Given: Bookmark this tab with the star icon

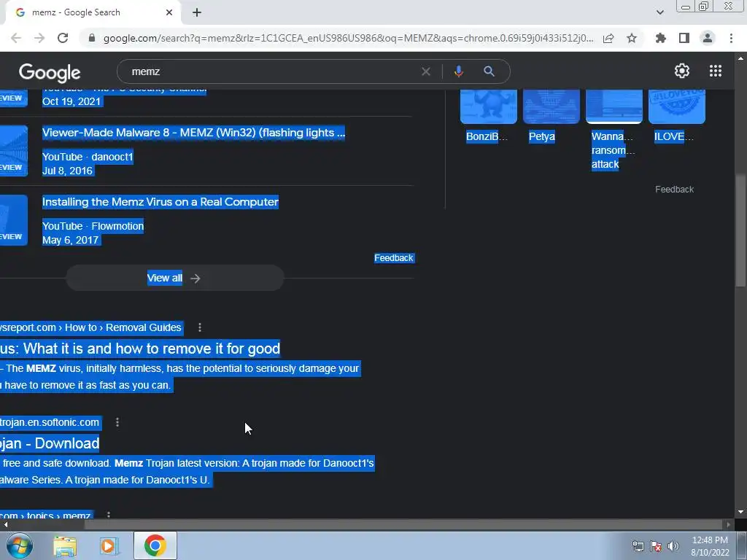Looking at the screenshot, I should pos(632,38).
